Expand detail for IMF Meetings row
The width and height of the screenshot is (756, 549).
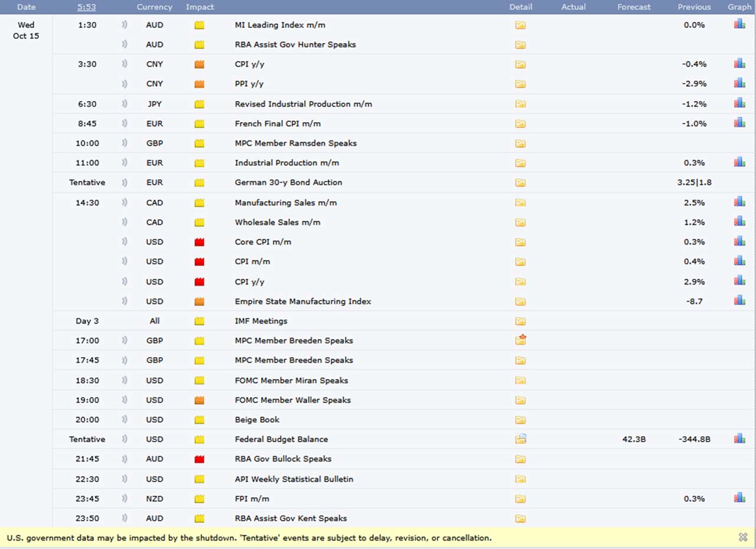(x=520, y=321)
